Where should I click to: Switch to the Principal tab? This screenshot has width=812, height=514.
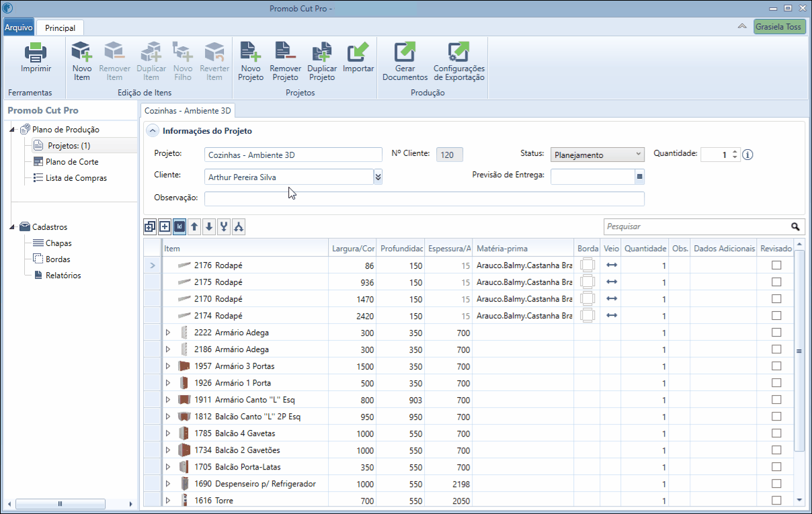click(x=60, y=28)
